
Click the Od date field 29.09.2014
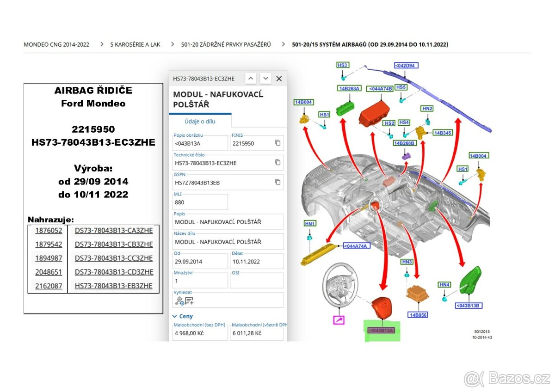coord(200,261)
